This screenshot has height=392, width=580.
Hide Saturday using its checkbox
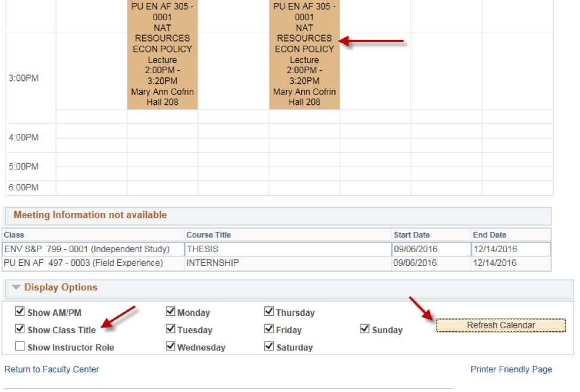(x=269, y=346)
